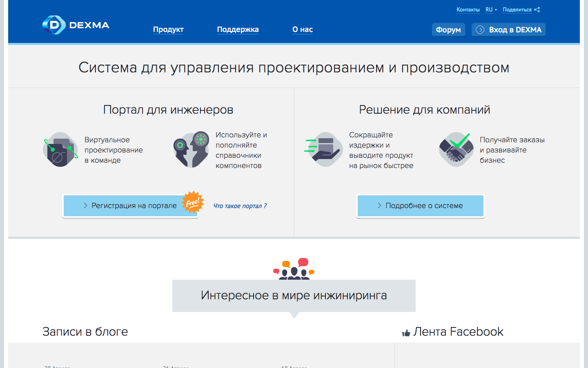Image resolution: width=588 pixels, height=368 pixels.
Task: Open the Форум page
Action: (x=448, y=29)
